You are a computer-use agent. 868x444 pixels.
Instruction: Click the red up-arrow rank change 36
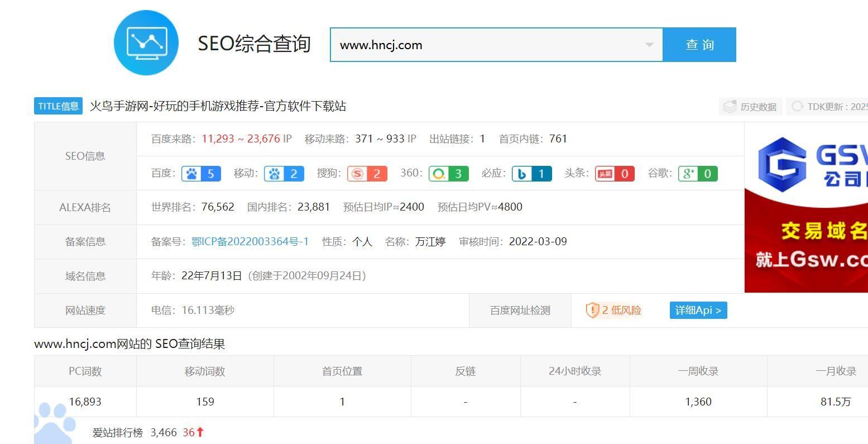click(194, 432)
